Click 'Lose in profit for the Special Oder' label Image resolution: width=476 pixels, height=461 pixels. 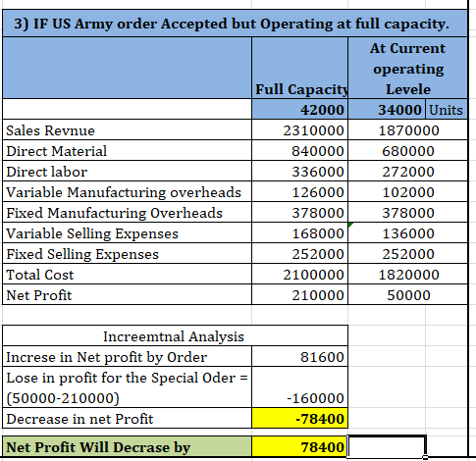pos(127,387)
